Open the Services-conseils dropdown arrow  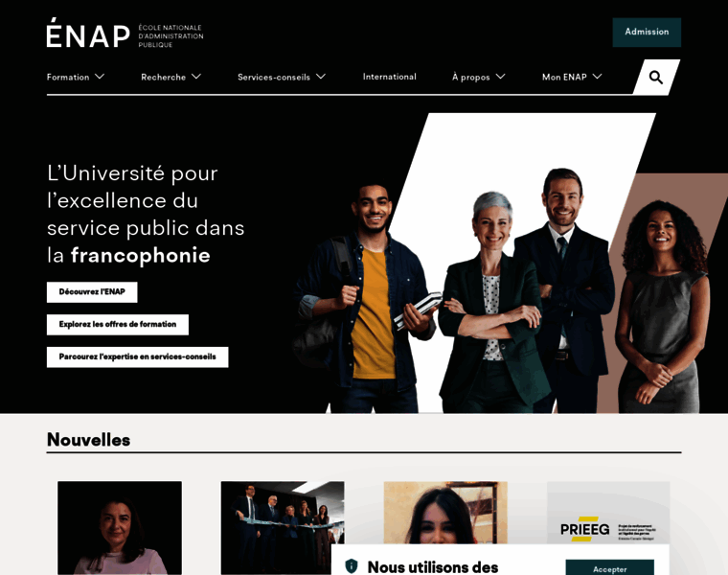pyautogui.click(x=321, y=76)
